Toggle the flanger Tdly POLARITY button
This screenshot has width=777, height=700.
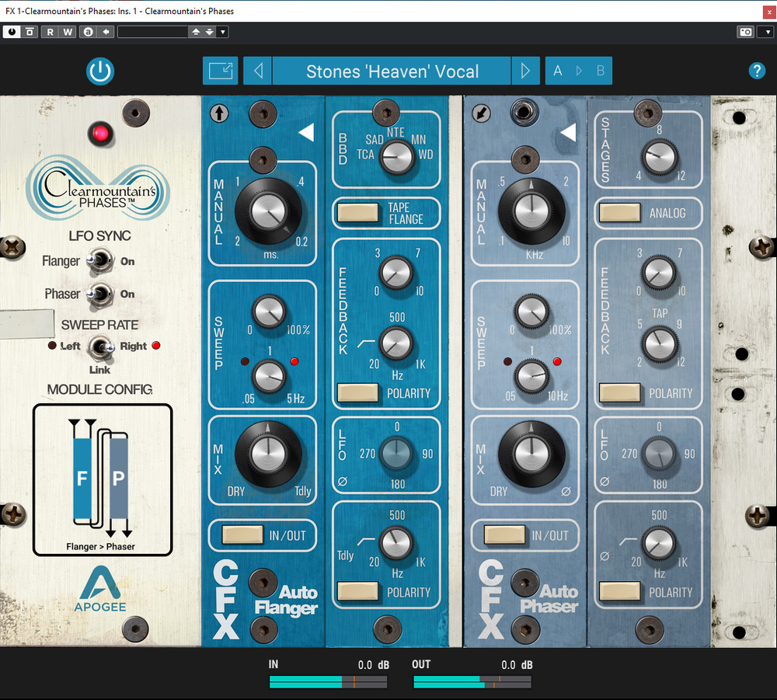[357, 591]
